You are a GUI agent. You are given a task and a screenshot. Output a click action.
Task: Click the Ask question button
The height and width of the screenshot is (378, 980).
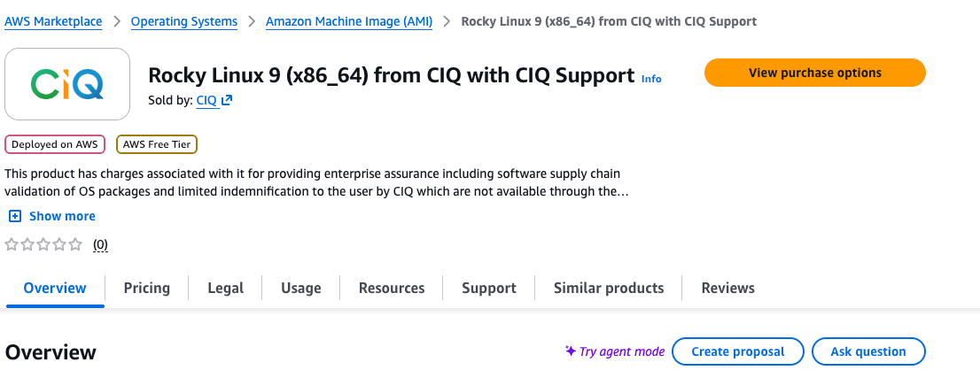(x=868, y=351)
